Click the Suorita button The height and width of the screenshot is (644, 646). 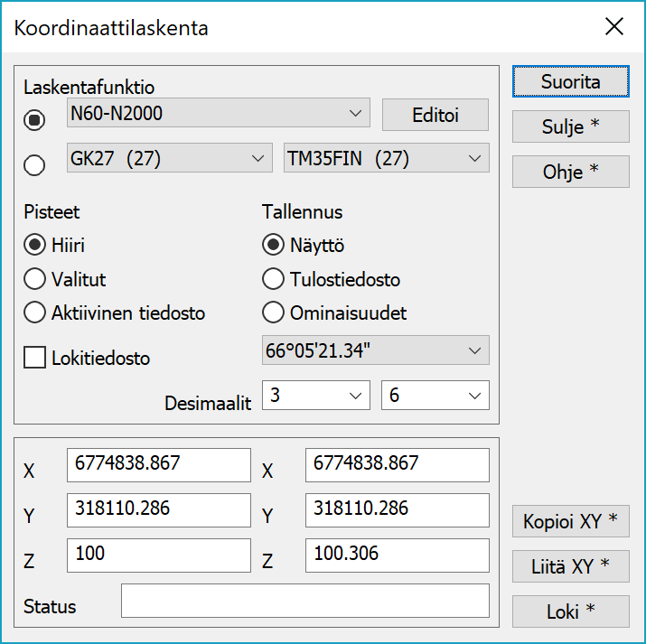pyautogui.click(x=570, y=81)
